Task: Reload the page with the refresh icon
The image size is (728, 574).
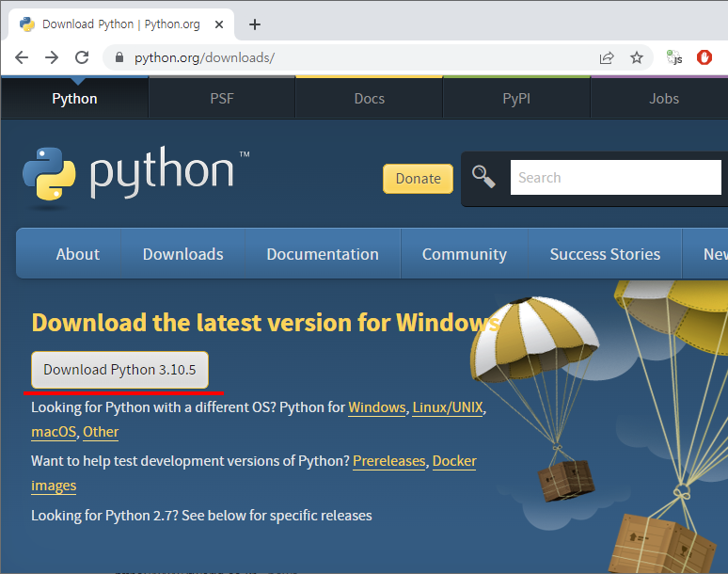Action: 82,57
